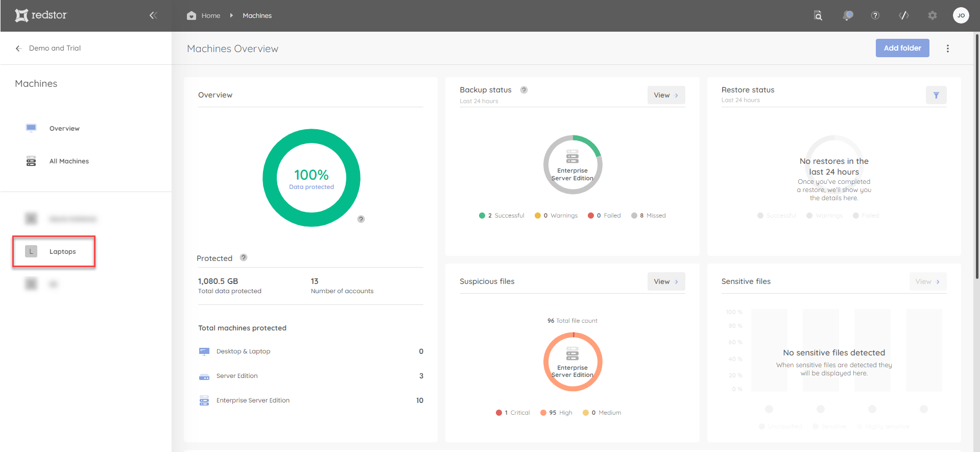Click the 100% Data protected donut chart
The image size is (980, 452).
[312, 178]
